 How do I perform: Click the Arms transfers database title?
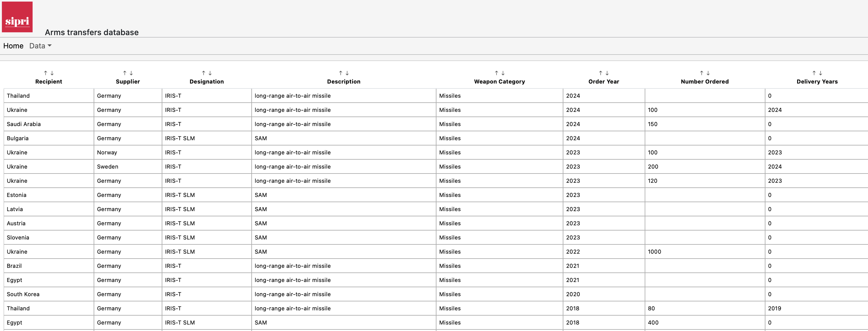pyautogui.click(x=92, y=32)
